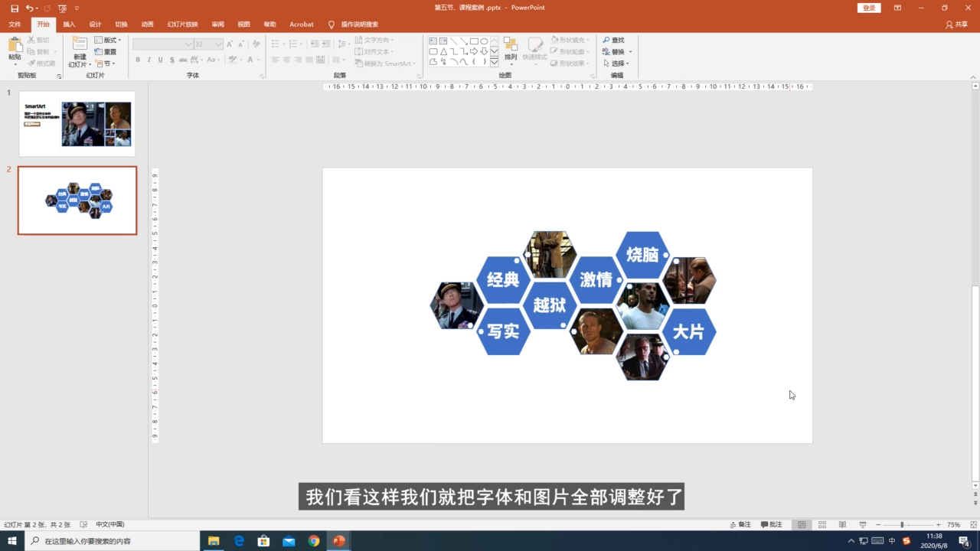
Task: Open the font size combo box
Action: coord(208,44)
